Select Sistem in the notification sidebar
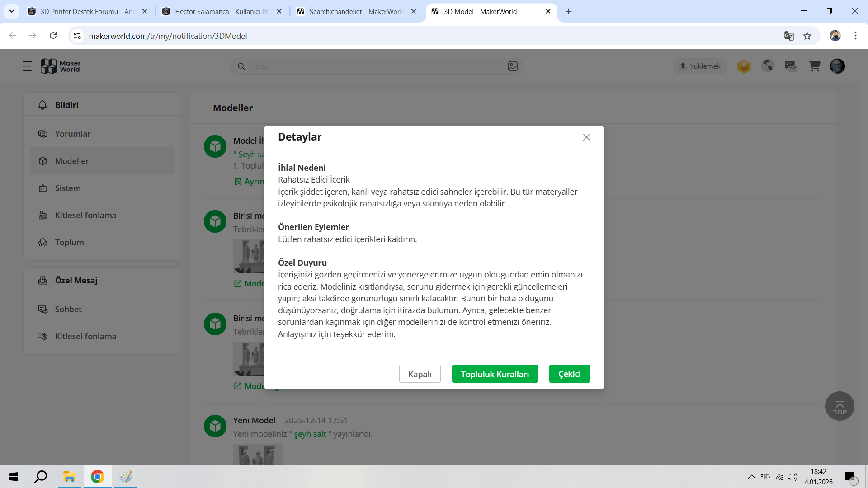The width and height of the screenshot is (868, 488). pyautogui.click(x=68, y=188)
